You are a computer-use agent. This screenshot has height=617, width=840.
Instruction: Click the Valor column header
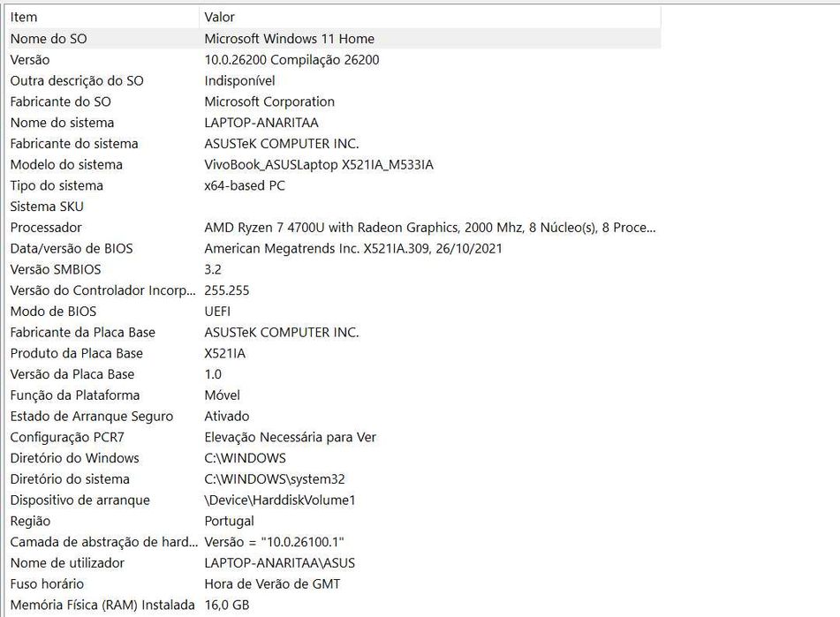coord(431,17)
